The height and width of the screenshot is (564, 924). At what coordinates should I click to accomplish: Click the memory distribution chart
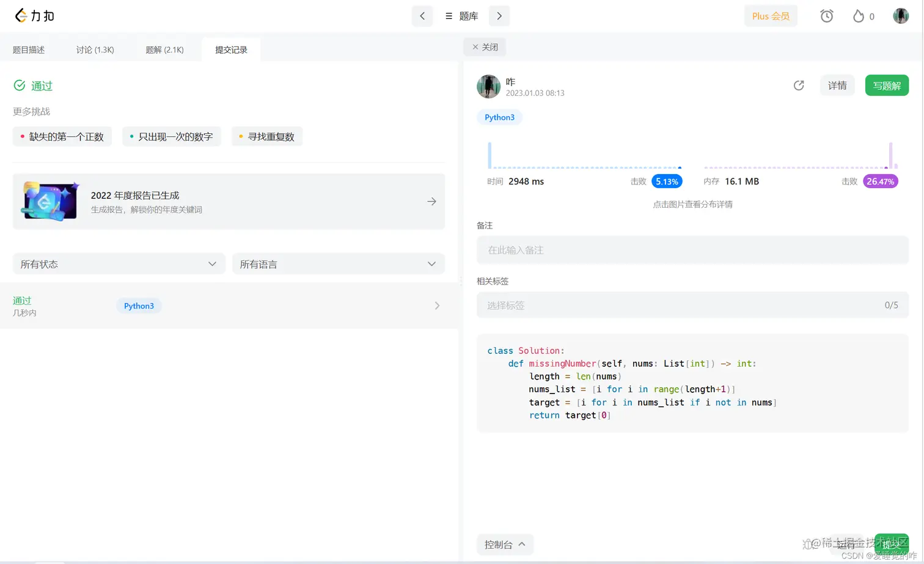click(801, 155)
